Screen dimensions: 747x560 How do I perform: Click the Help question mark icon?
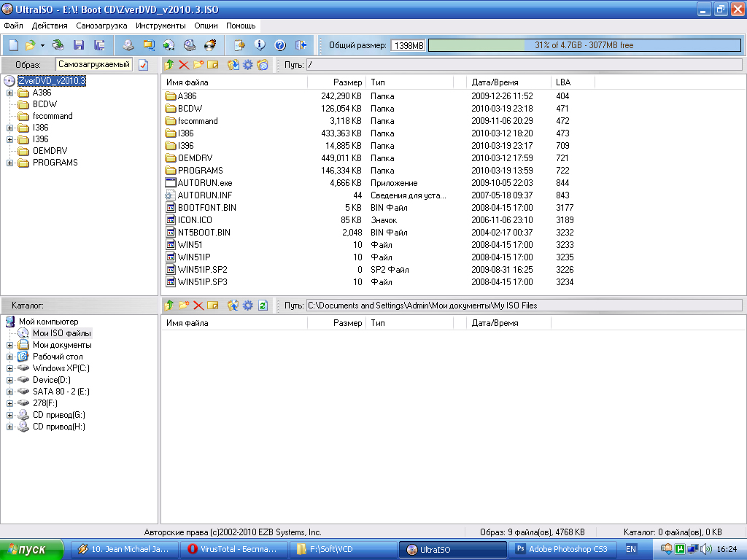coord(280,45)
